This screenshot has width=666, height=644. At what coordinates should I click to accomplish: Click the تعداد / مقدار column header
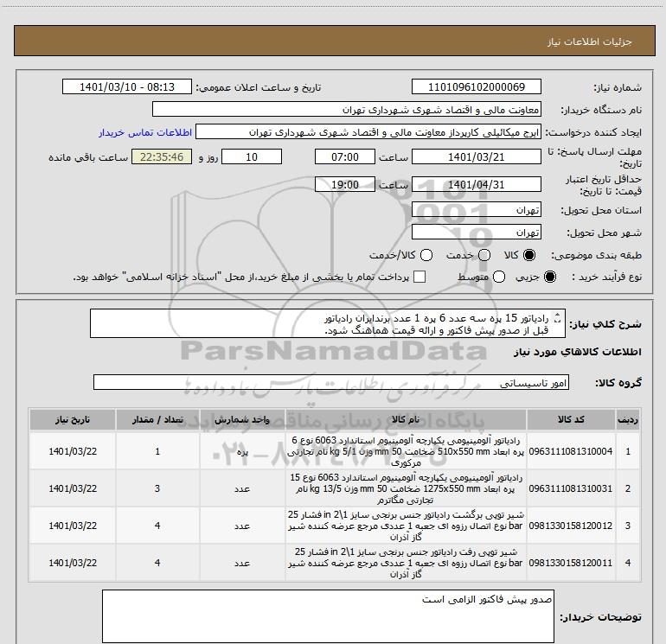pyautogui.click(x=157, y=419)
